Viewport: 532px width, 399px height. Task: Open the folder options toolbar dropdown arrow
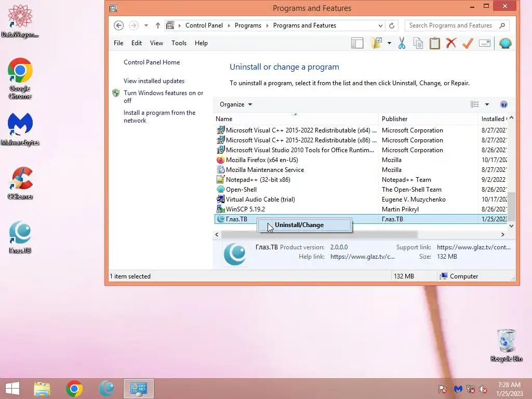point(389,43)
